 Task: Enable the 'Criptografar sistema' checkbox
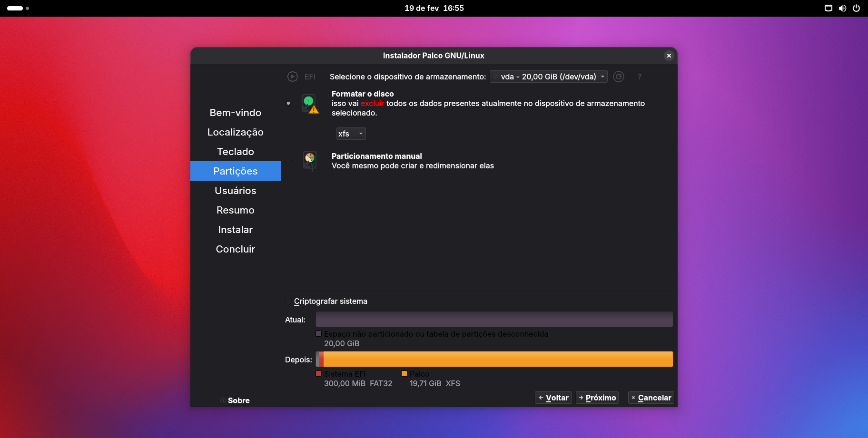288,301
